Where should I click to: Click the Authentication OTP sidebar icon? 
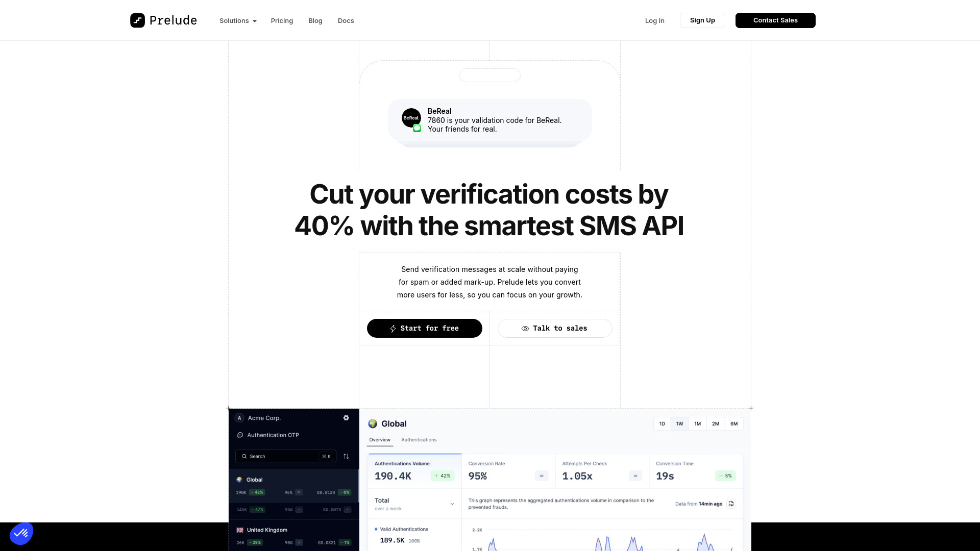240,435
